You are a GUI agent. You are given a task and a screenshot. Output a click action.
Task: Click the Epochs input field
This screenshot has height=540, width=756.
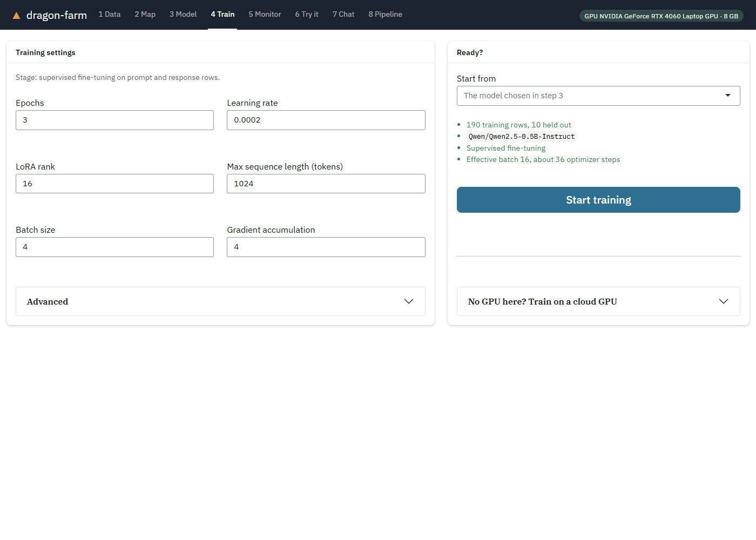(114, 120)
